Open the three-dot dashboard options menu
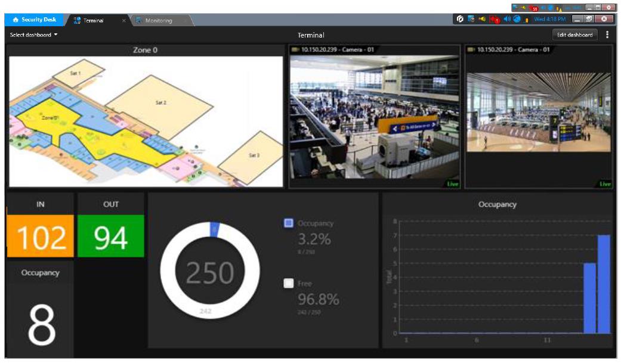621x364 pixels. coord(607,35)
